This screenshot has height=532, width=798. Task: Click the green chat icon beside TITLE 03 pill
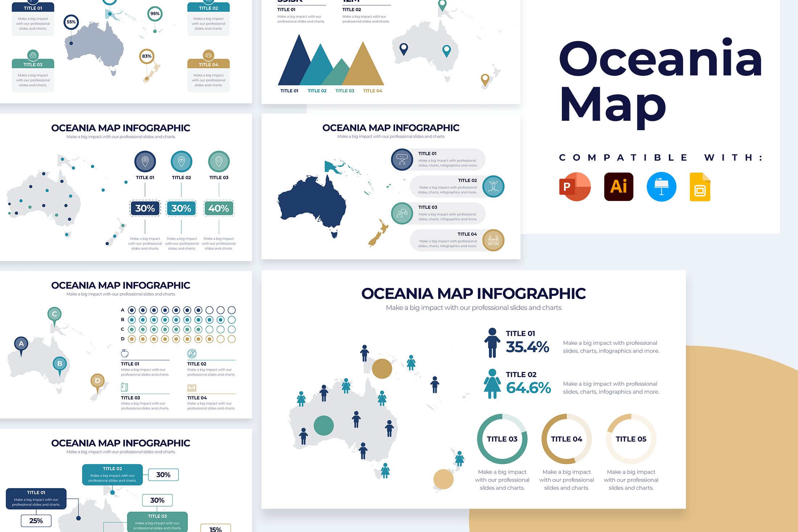(x=402, y=213)
